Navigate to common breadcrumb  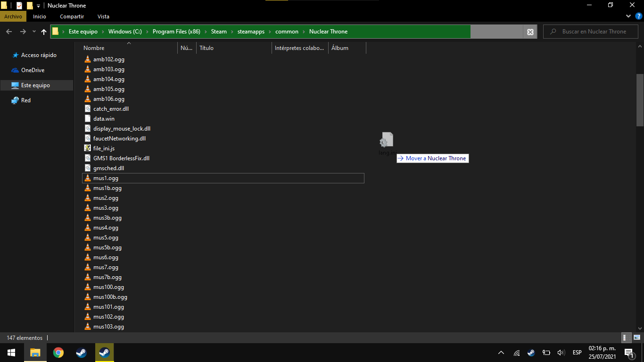287,32
